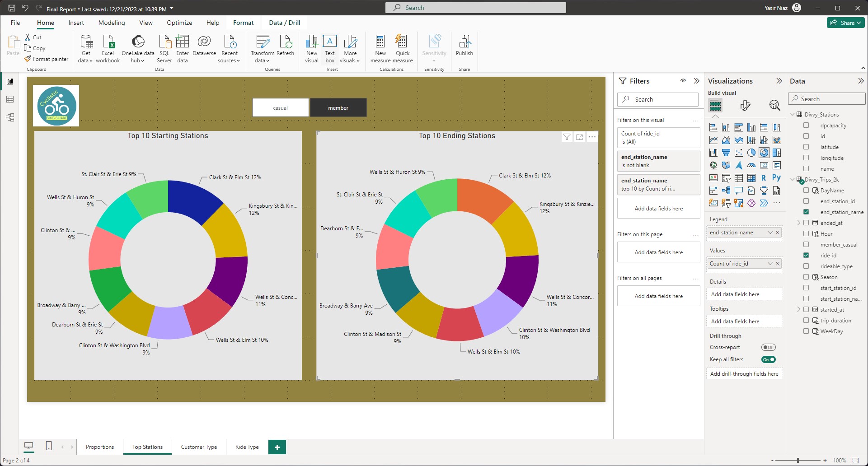Go to the Proportions report page

coord(100,447)
